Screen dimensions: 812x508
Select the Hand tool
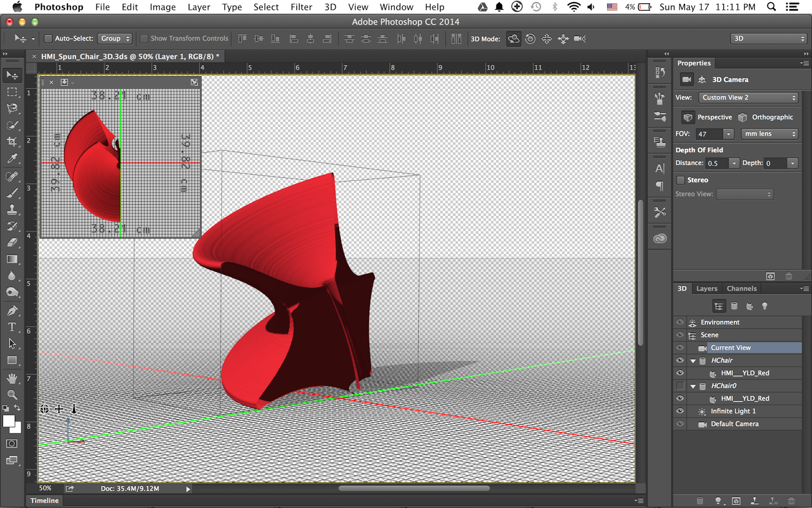point(12,378)
